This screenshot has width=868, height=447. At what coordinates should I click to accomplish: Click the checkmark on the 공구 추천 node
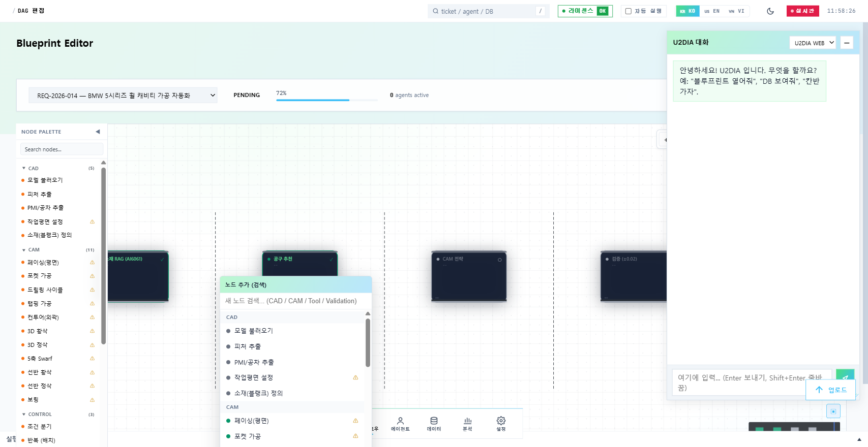(x=331, y=259)
